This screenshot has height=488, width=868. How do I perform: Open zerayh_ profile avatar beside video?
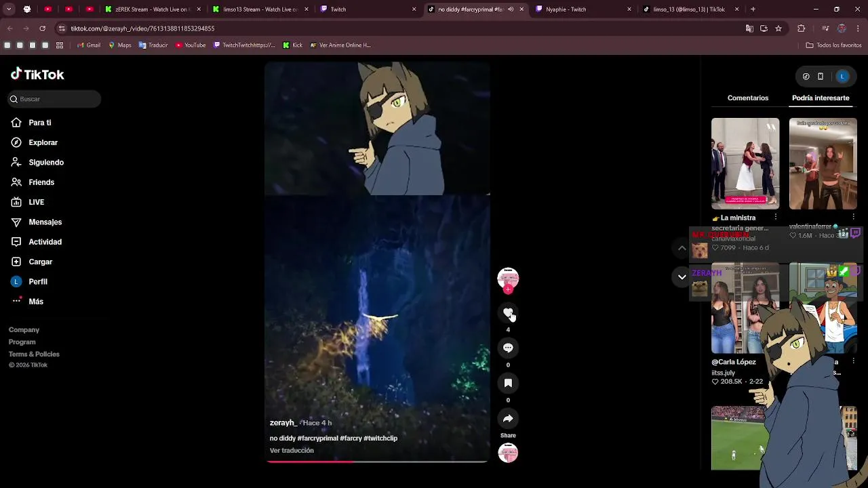click(x=508, y=277)
